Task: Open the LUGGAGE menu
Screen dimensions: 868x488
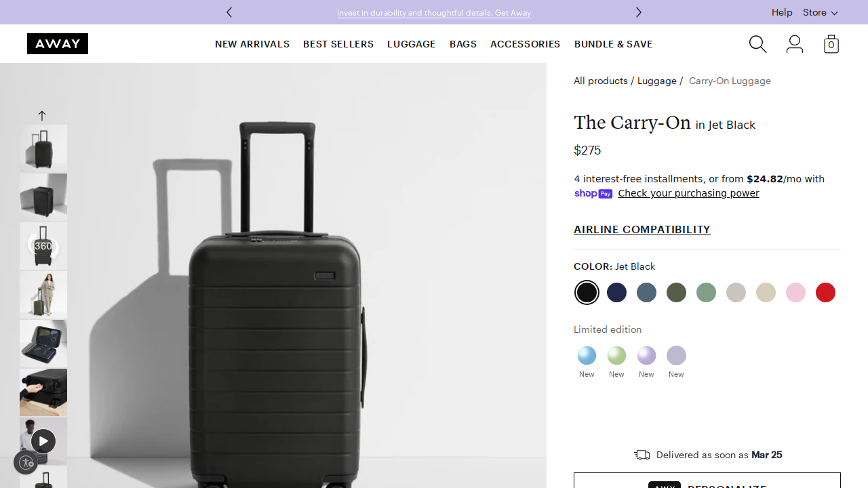Action: 411,44
